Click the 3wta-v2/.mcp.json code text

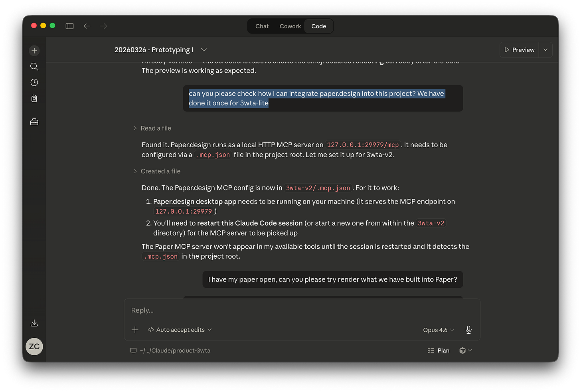click(x=318, y=188)
